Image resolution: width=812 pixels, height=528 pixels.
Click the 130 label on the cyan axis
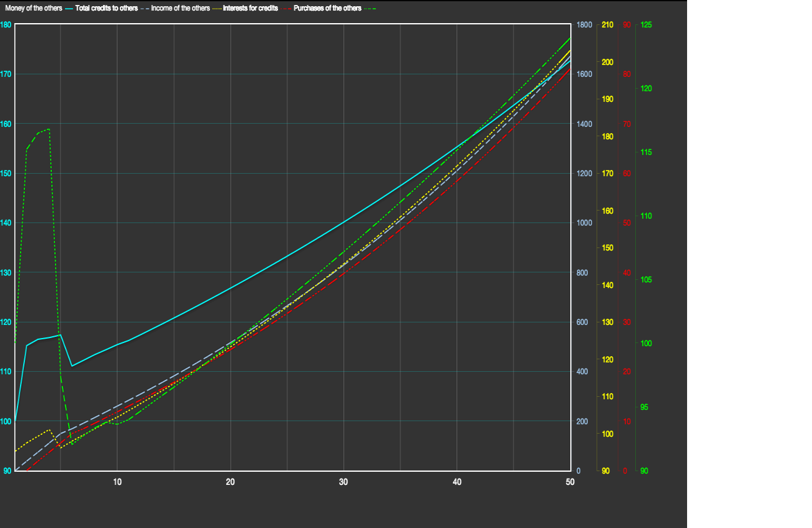point(6,272)
